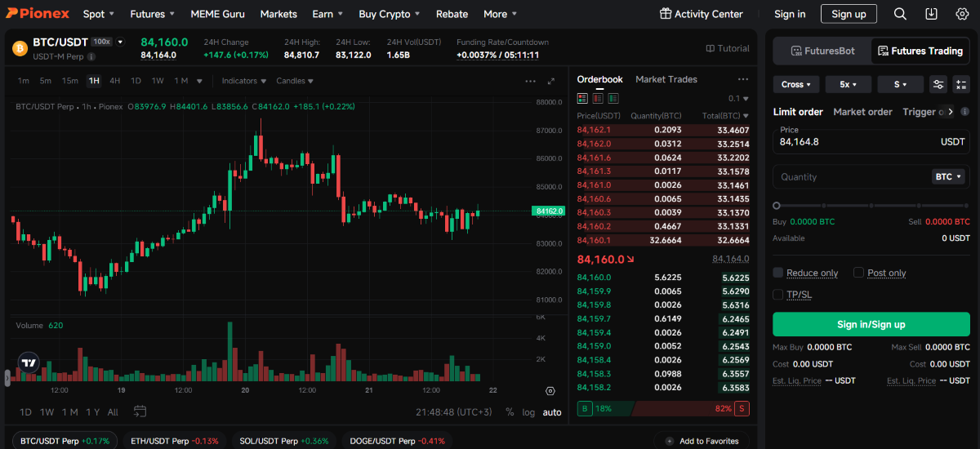980x449 pixels.
Task: Select the Orderbook tab
Action: tap(599, 79)
